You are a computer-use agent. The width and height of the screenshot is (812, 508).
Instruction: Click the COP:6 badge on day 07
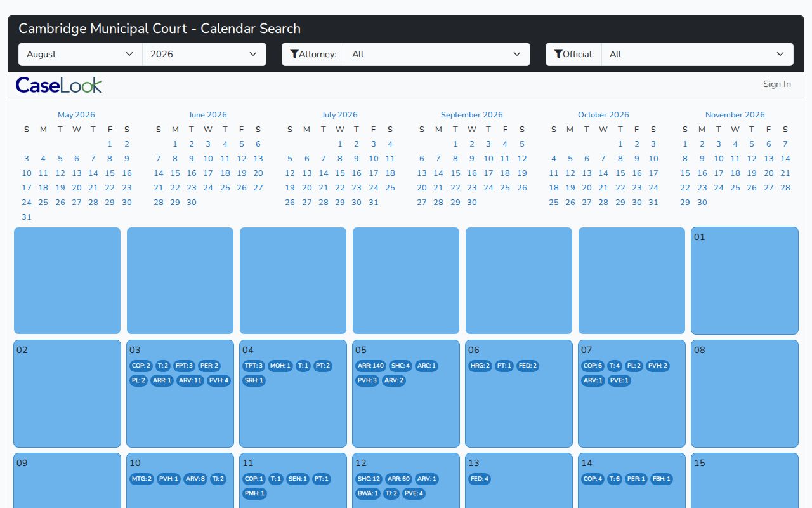pos(593,366)
